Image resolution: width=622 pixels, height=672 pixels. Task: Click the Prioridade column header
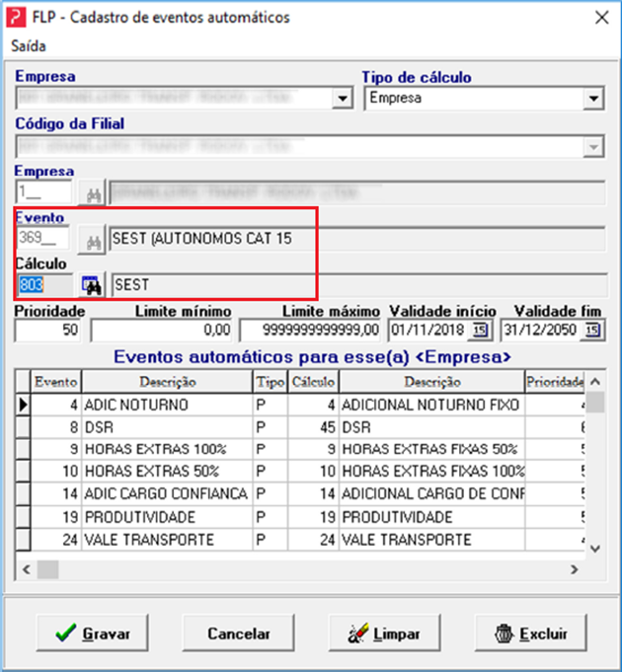point(555,382)
